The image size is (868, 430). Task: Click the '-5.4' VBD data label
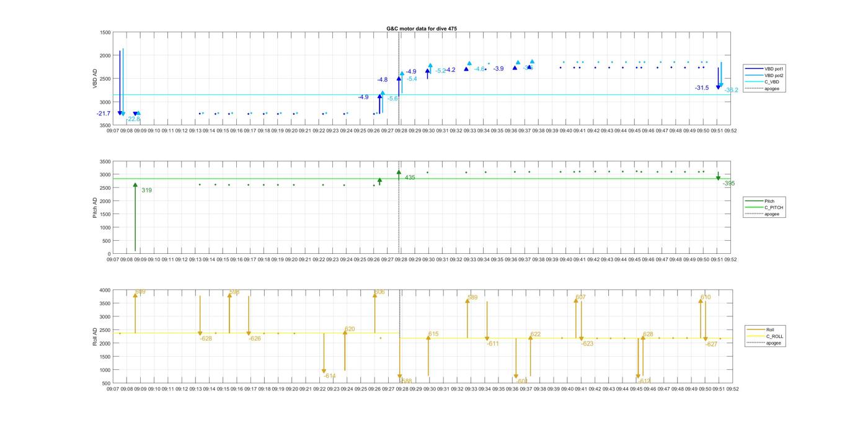[x=412, y=79]
